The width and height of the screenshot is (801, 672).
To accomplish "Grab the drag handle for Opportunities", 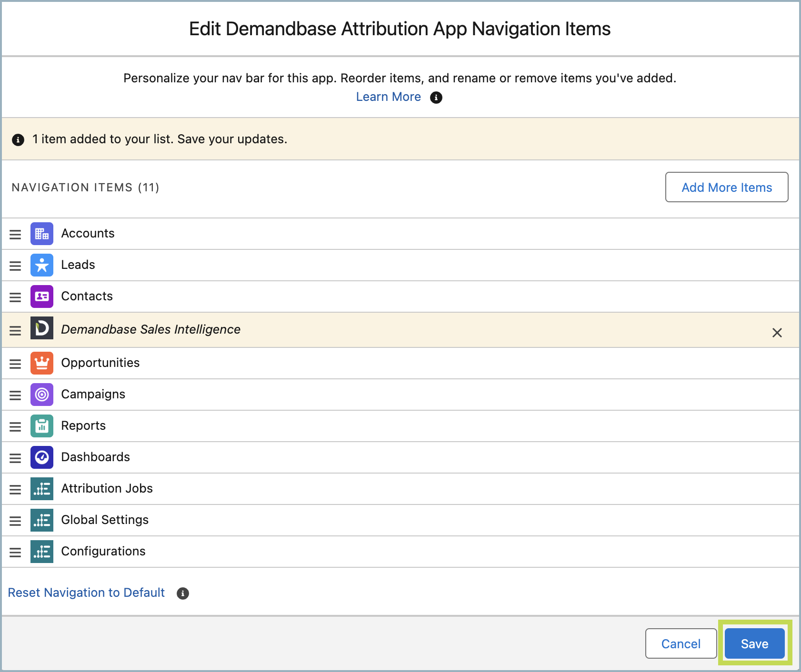I will click(15, 364).
